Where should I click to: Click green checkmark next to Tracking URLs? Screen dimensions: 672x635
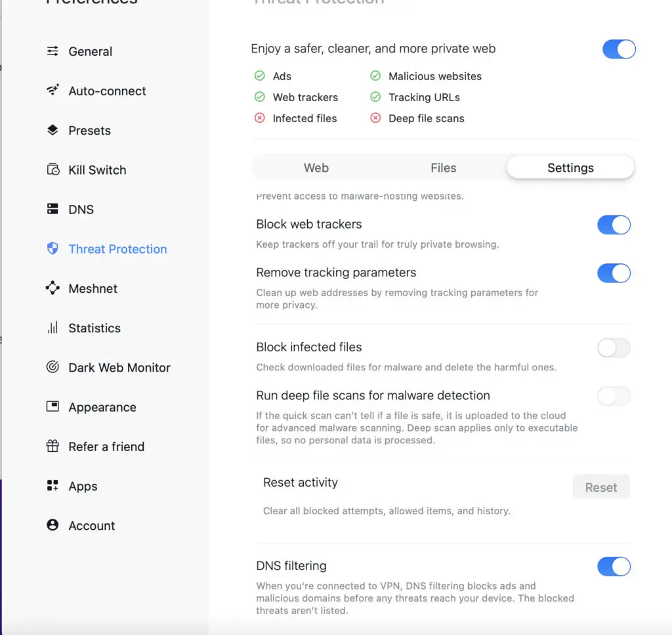[x=375, y=97]
